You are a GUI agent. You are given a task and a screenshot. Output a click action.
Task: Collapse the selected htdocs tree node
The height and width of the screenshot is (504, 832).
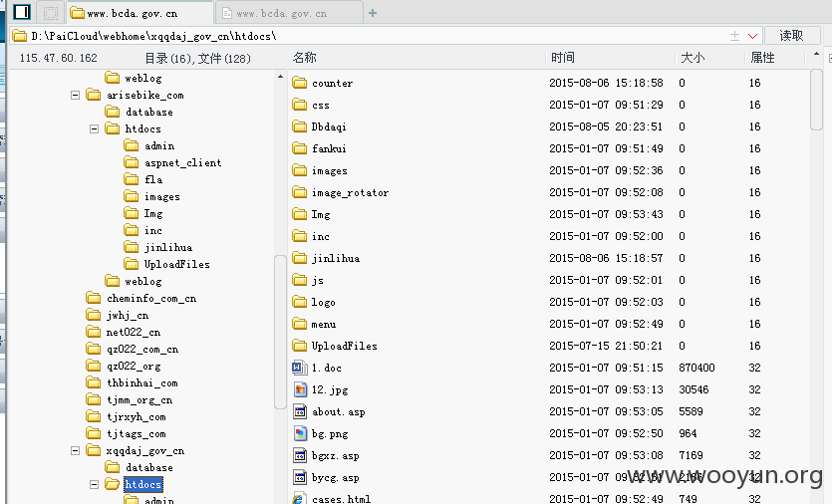(x=94, y=484)
